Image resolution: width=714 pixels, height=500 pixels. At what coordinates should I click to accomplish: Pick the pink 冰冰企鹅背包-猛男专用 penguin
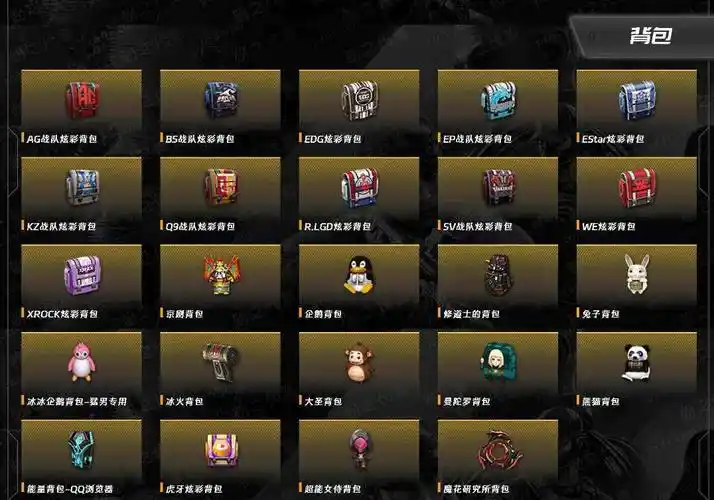point(82,362)
